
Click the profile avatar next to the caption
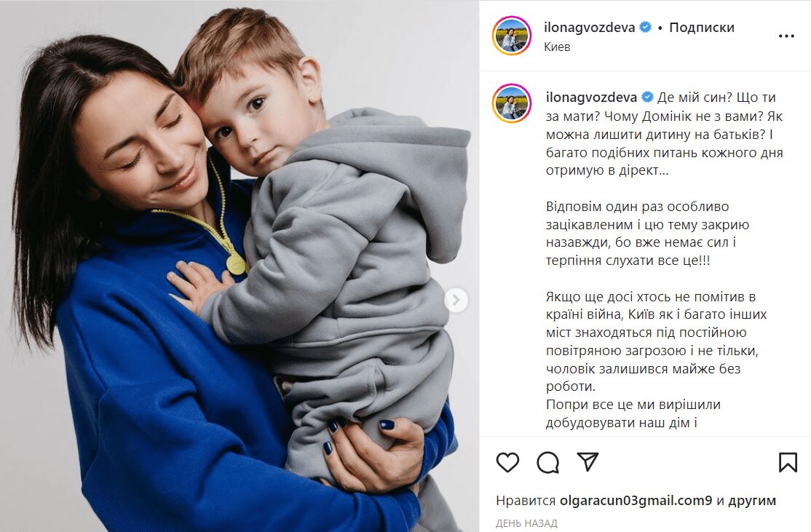pyautogui.click(x=512, y=103)
